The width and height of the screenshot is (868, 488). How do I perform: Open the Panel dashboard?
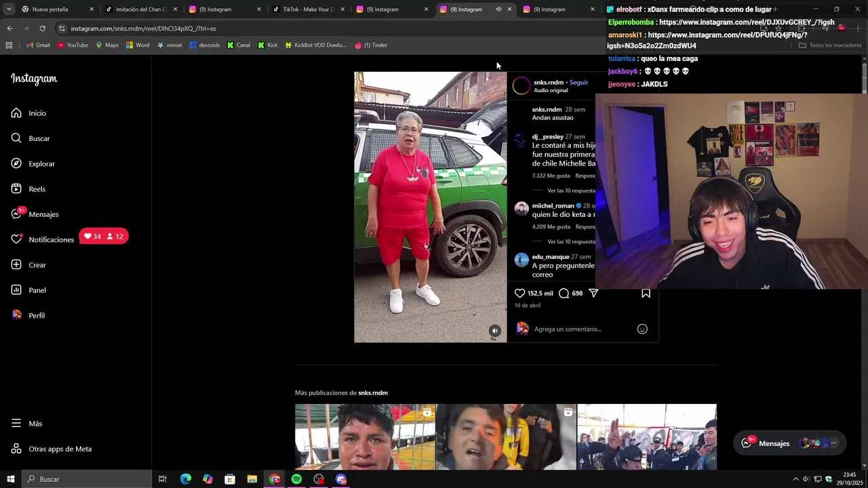[x=28, y=290]
